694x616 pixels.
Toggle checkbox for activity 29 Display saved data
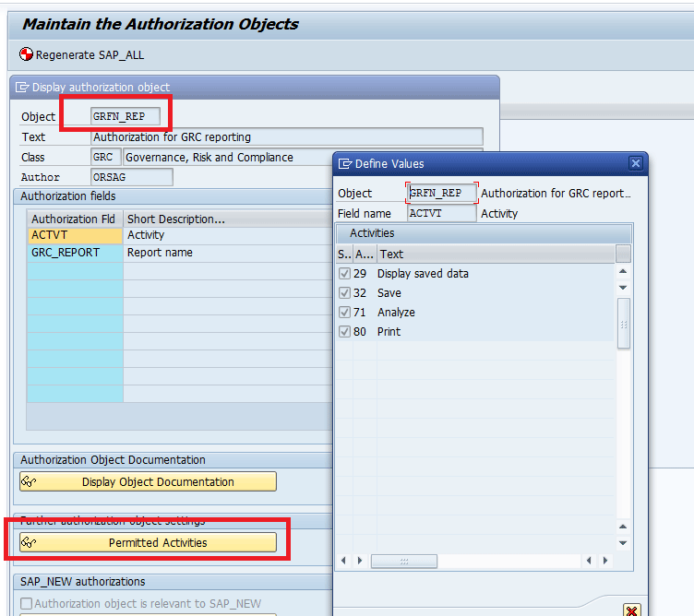tap(344, 274)
